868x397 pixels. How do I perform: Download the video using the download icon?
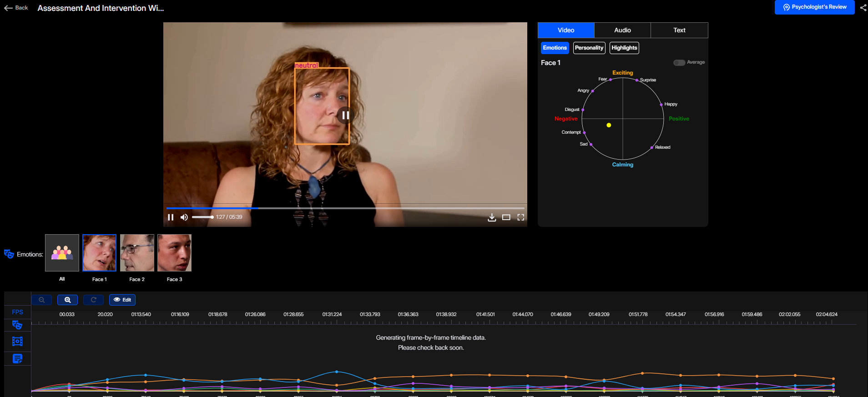492,217
